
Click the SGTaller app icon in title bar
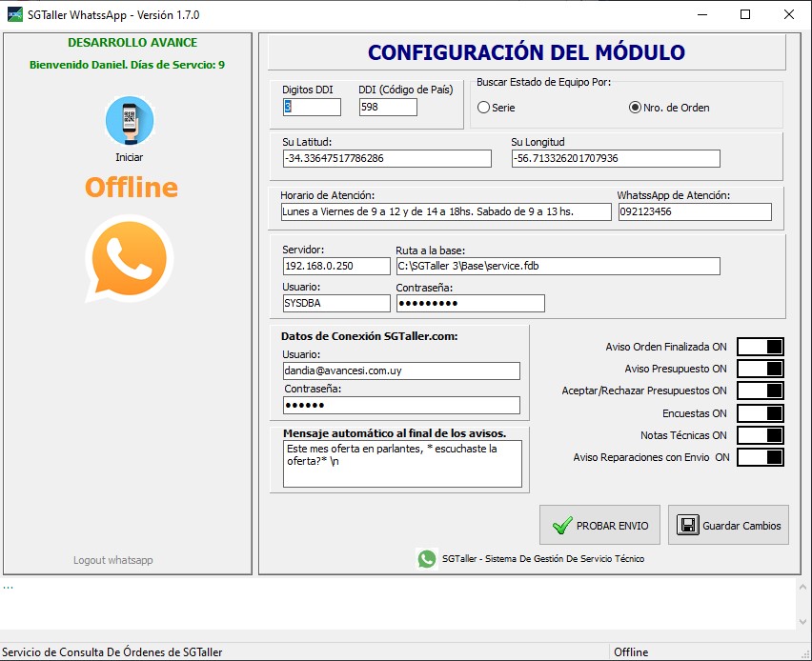(x=14, y=15)
